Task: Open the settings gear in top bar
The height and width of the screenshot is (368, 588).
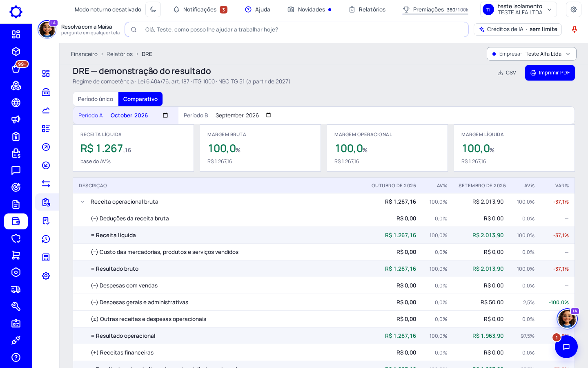Action: pyautogui.click(x=574, y=9)
